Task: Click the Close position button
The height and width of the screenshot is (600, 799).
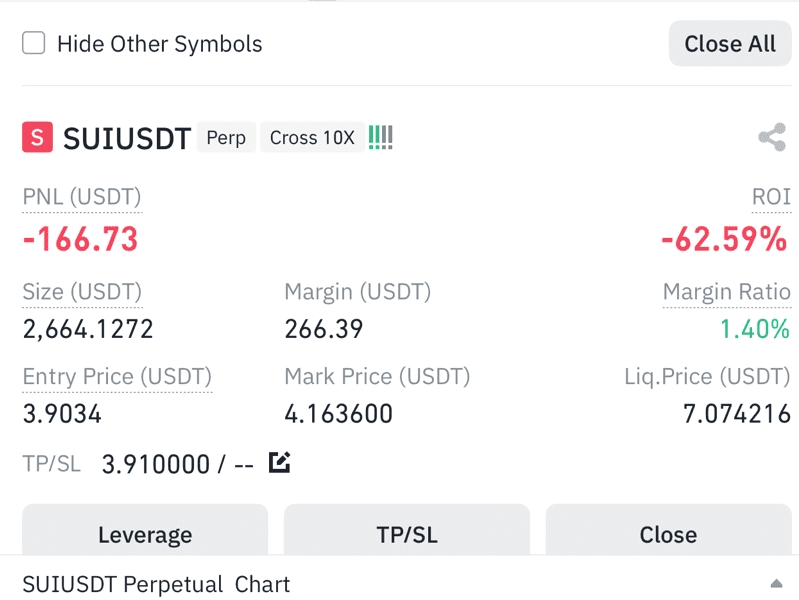Action: 669,531
